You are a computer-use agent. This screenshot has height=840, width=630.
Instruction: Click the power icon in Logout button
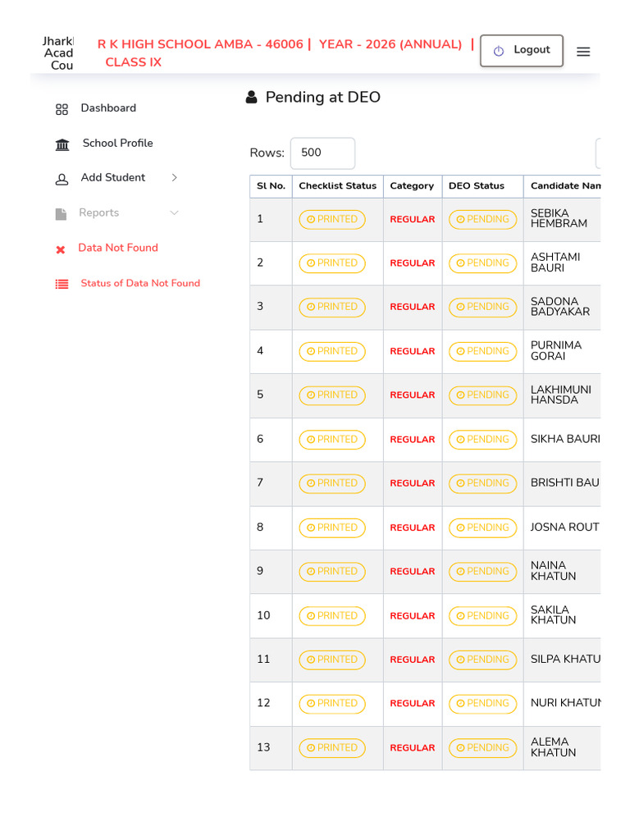tap(498, 51)
